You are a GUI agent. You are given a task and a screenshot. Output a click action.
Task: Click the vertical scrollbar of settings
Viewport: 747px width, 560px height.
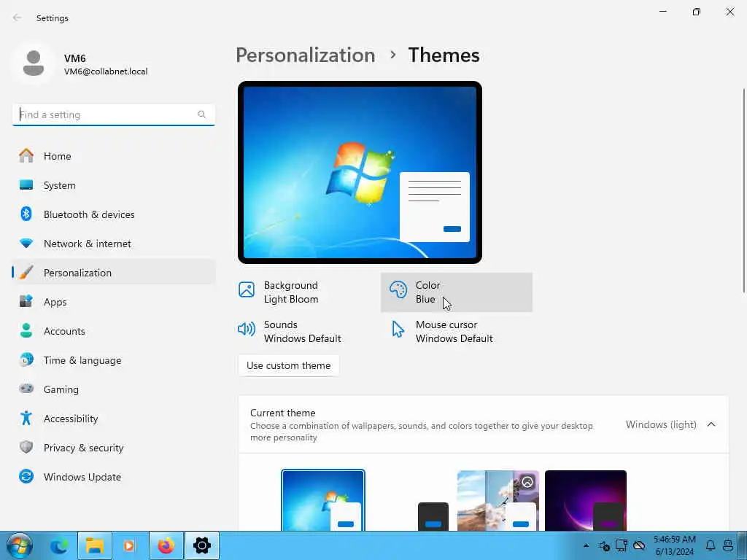tap(744, 190)
